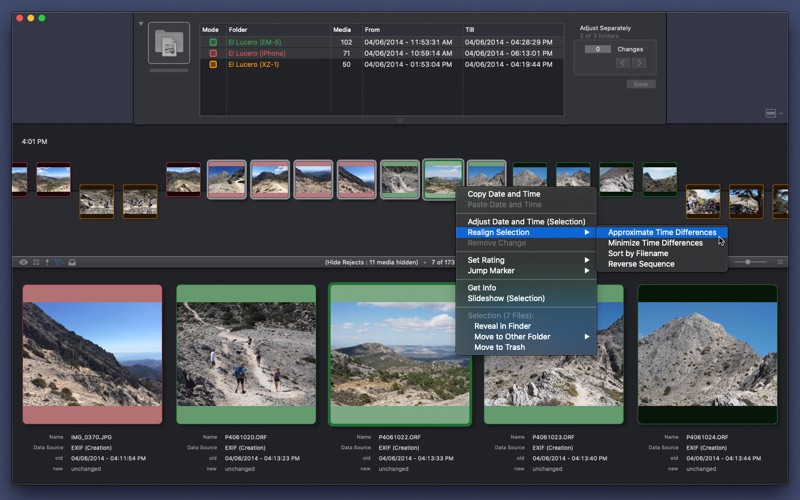The height and width of the screenshot is (500, 800).
Task: Collapse the top panel disclosure triangle
Action: pyautogui.click(x=141, y=23)
